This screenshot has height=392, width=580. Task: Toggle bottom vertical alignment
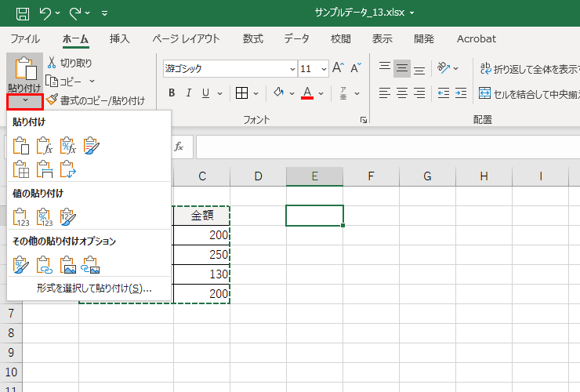pyautogui.click(x=419, y=70)
